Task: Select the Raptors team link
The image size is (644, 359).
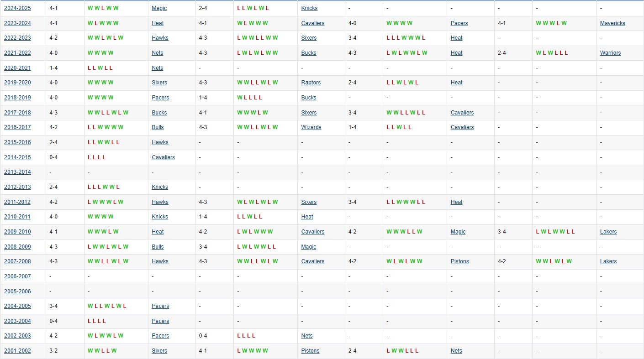Action: tap(311, 83)
